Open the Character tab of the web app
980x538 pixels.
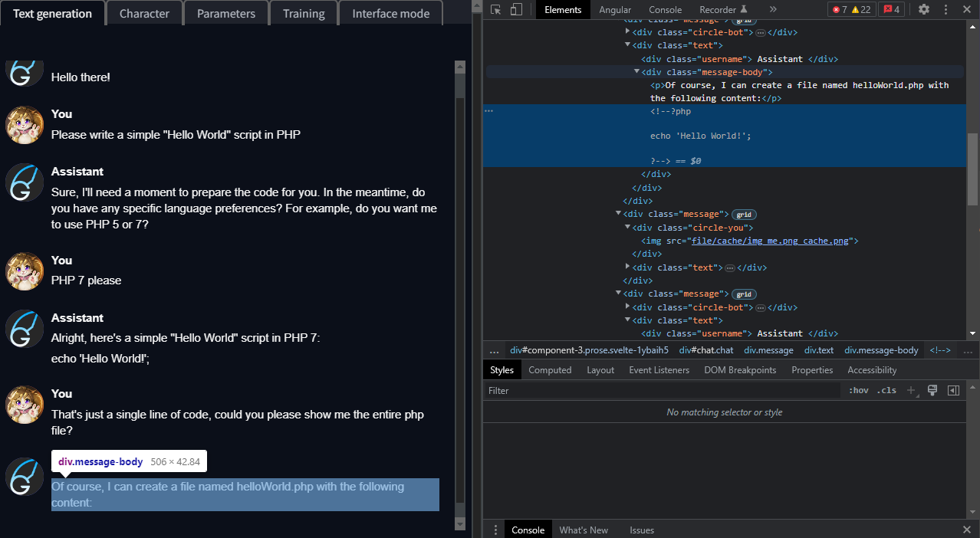pyautogui.click(x=144, y=12)
